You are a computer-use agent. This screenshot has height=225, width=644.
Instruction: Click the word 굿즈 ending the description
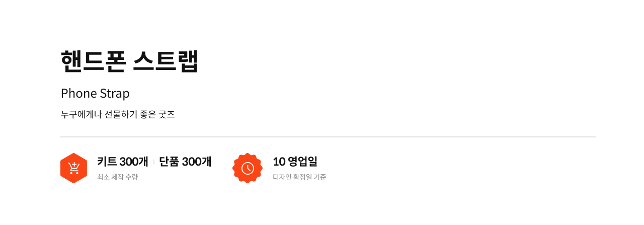coord(167,114)
